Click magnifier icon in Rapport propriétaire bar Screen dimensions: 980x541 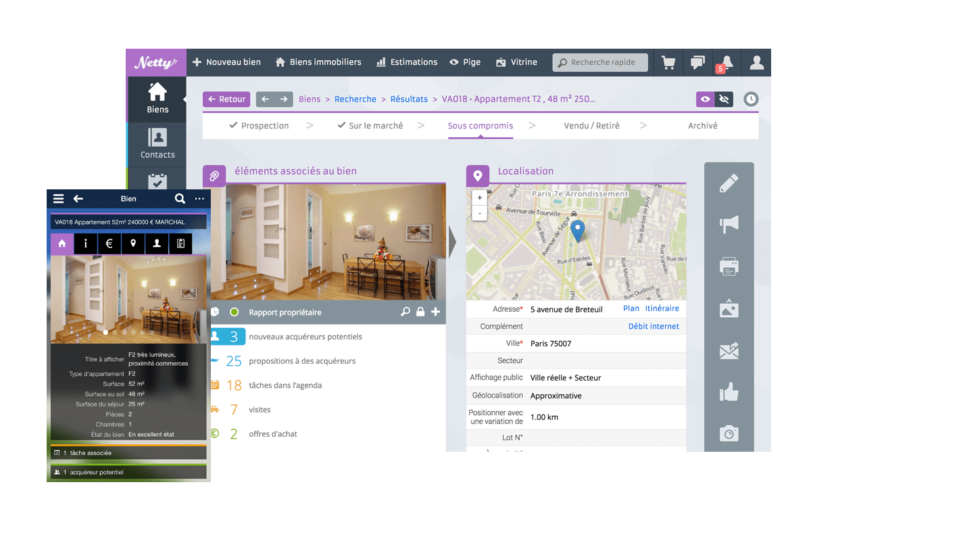click(406, 312)
